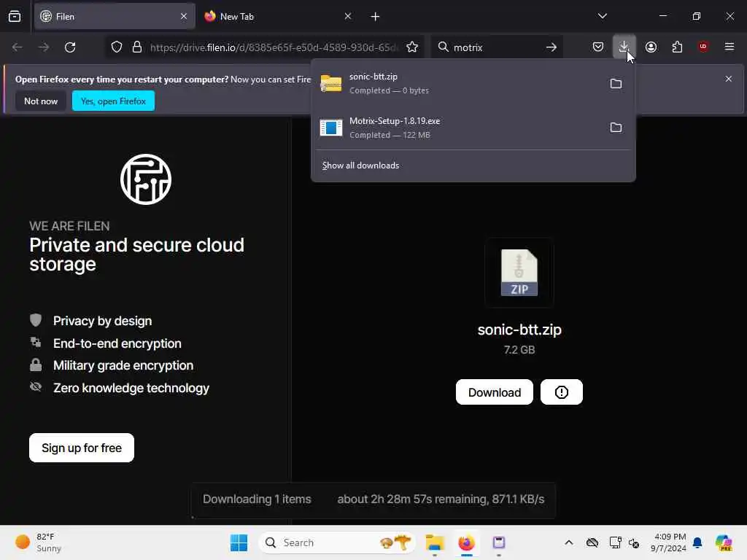Toggle the downloads panel toolbar button
This screenshot has width=747, height=560.
click(624, 47)
